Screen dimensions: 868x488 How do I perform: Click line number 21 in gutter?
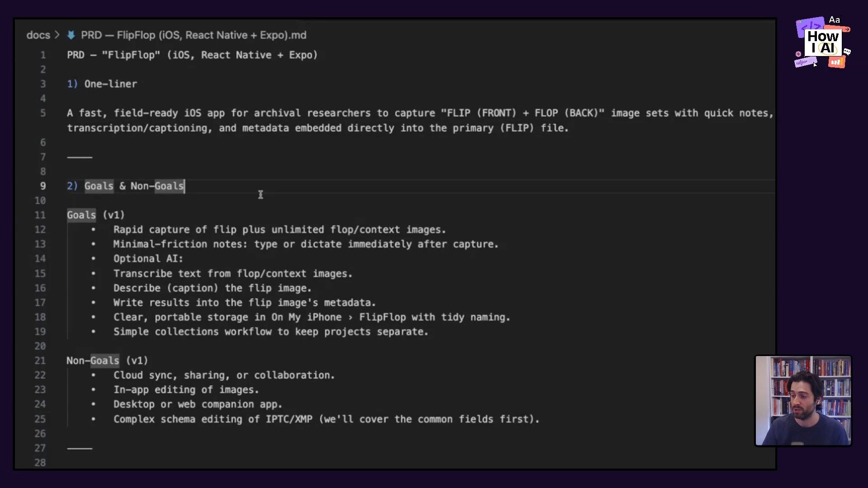[40, 361]
